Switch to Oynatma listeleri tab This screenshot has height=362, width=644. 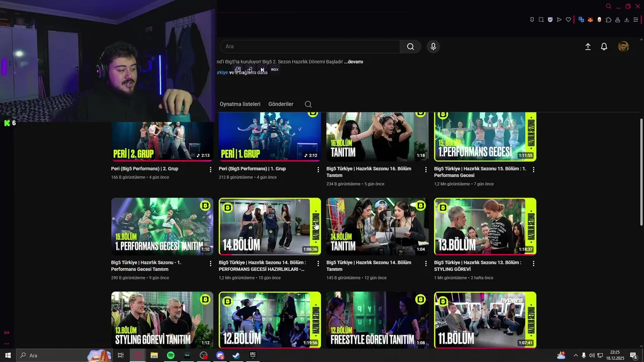point(240,104)
